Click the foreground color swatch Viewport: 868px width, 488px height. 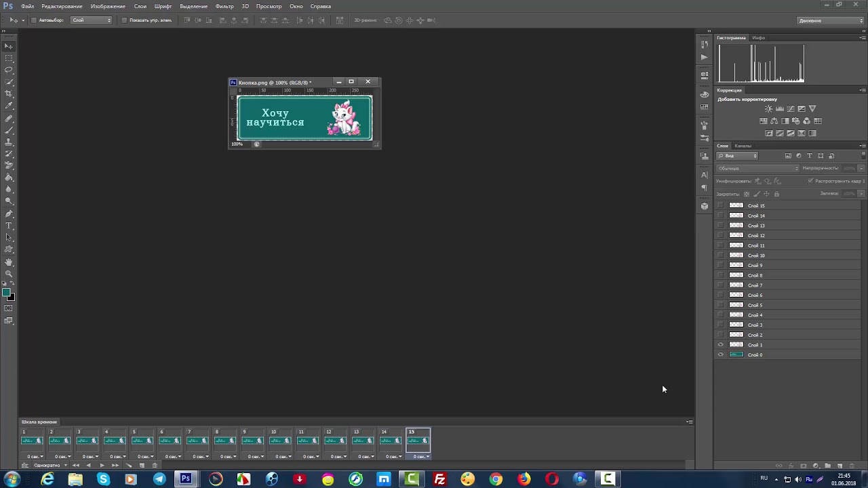tap(5, 293)
